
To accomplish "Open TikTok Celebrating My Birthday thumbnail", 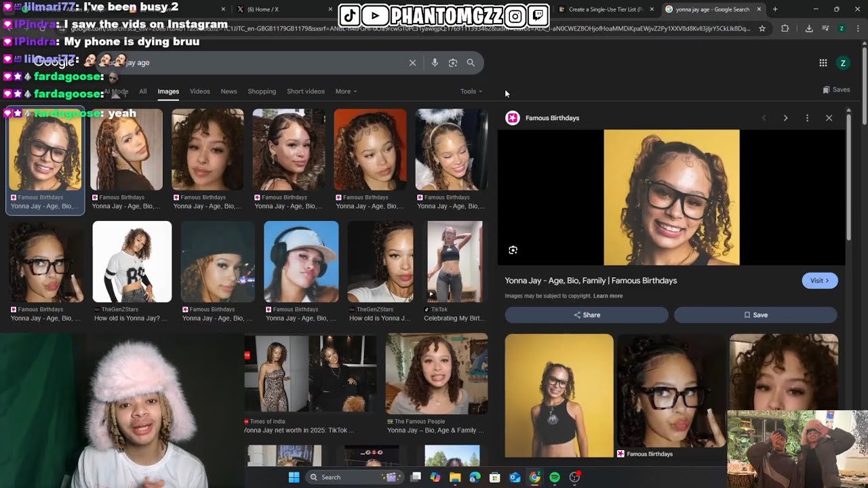I will click(x=455, y=262).
